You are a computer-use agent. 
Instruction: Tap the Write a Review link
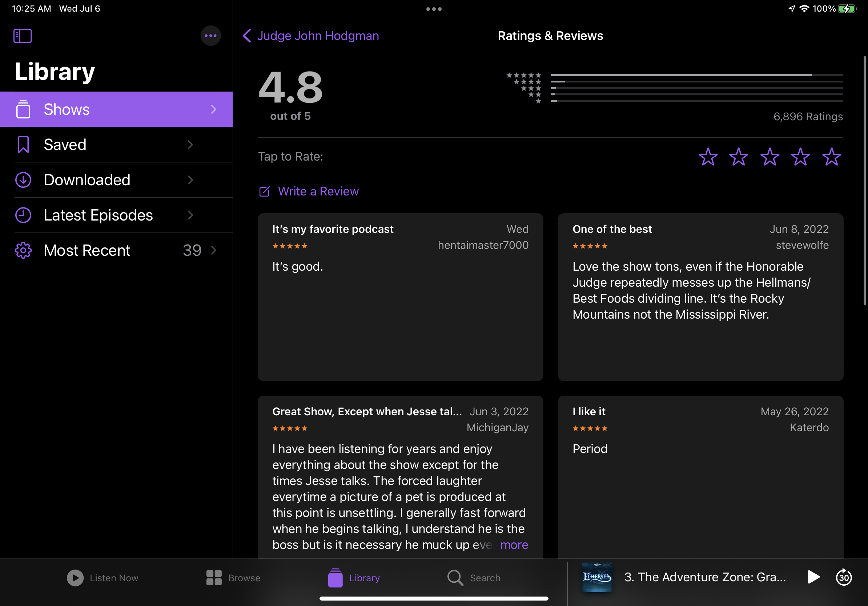click(x=318, y=191)
